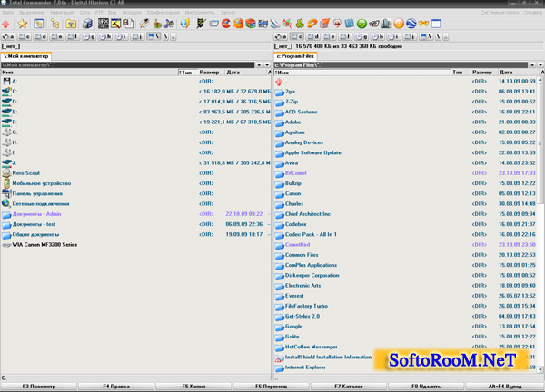Open the paint palette icon
This screenshot has width=545, height=392.
tap(157, 24)
